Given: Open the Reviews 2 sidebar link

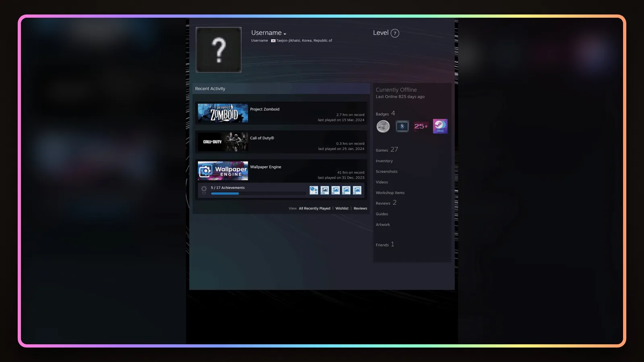Looking at the screenshot, I should click(386, 203).
